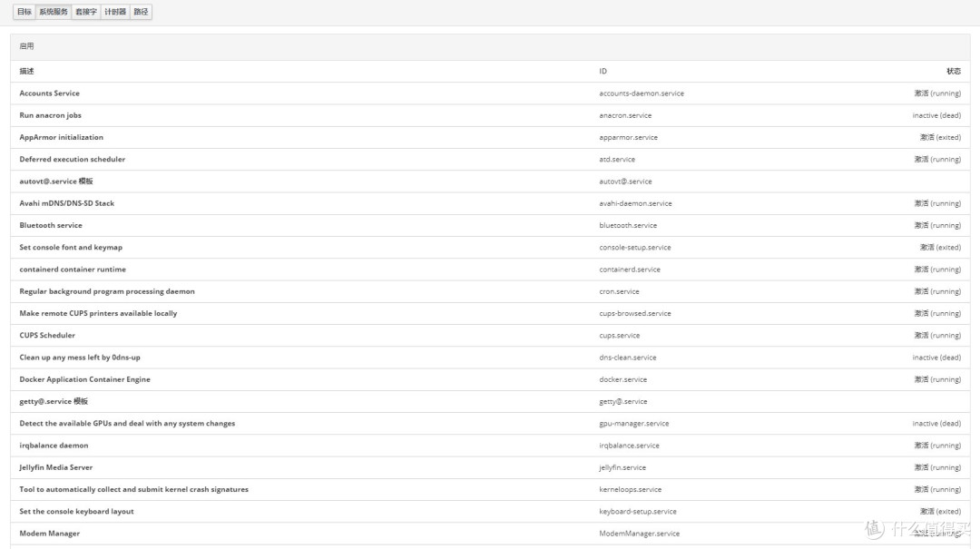Click the Run anacron jobs row

click(51, 115)
